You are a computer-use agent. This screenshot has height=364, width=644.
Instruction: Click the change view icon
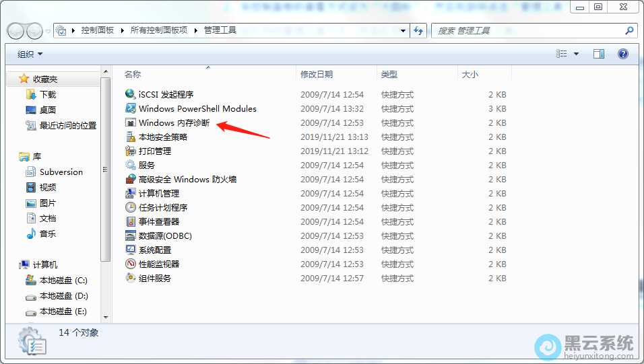tap(561, 54)
